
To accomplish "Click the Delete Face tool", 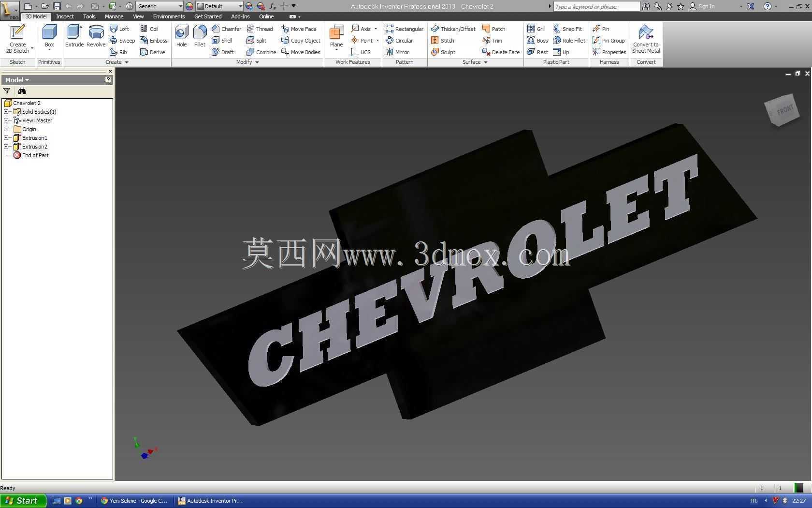I will click(501, 52).
